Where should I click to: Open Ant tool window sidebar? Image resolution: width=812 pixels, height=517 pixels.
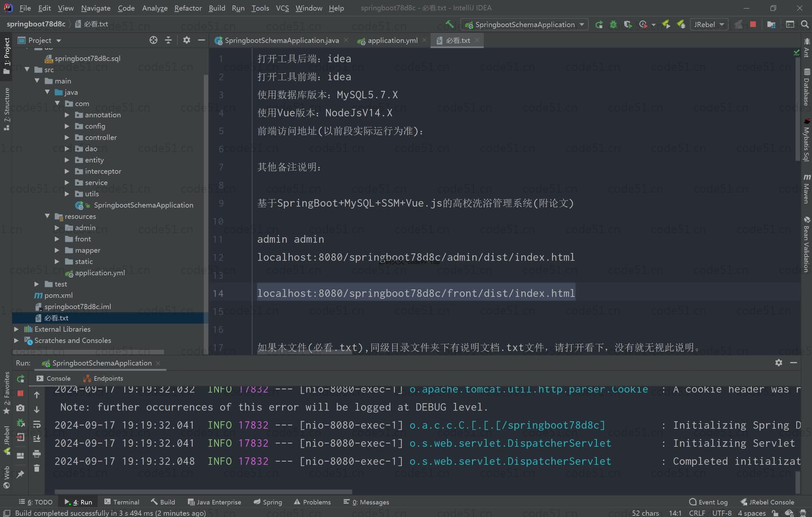coord(807,48)
